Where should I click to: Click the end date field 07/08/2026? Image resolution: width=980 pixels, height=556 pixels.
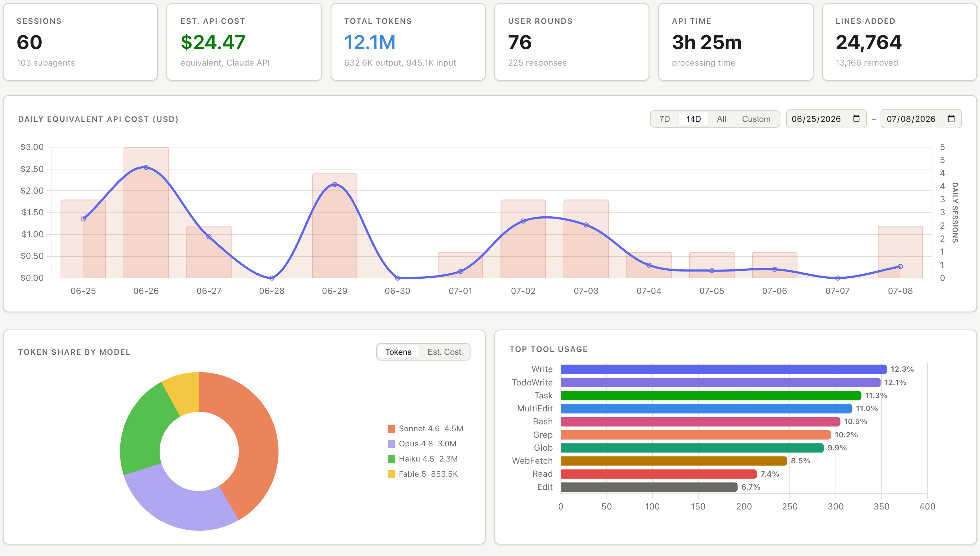[x=921, y=119]
